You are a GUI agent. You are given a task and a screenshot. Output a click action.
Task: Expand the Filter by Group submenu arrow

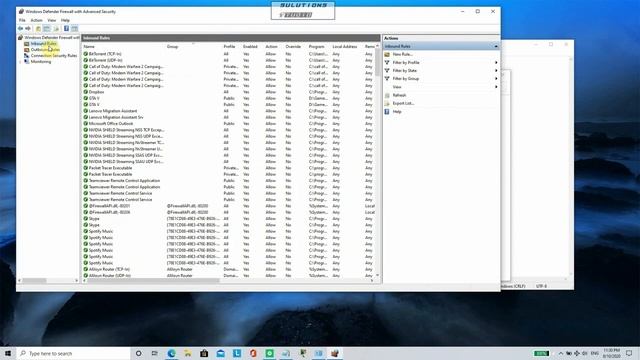click(x=496, y=78)
